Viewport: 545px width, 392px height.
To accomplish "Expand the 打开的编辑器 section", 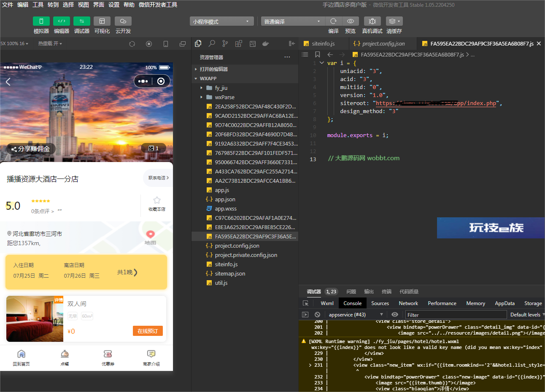I will click(x=245, y=69).
